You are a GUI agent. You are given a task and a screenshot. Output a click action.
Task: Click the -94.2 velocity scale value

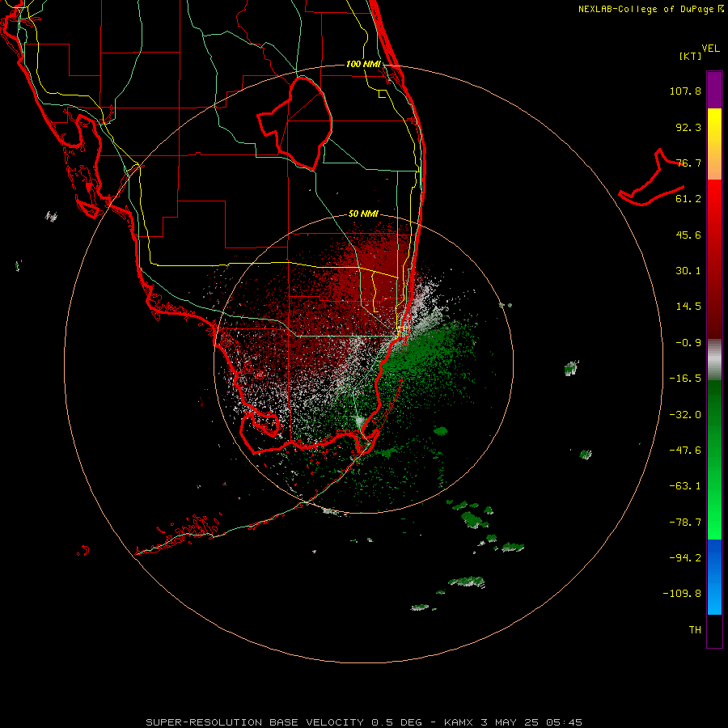[x=685, y=557]
